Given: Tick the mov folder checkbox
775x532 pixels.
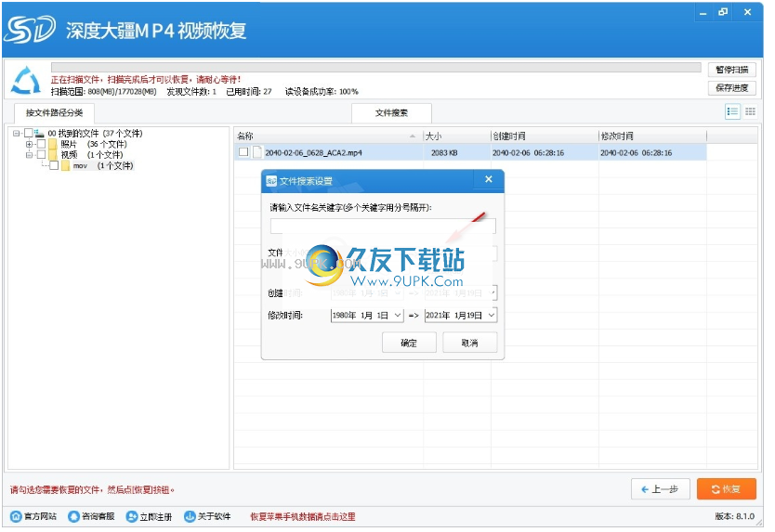Looking at the screenshot, I should coord(54,165).
